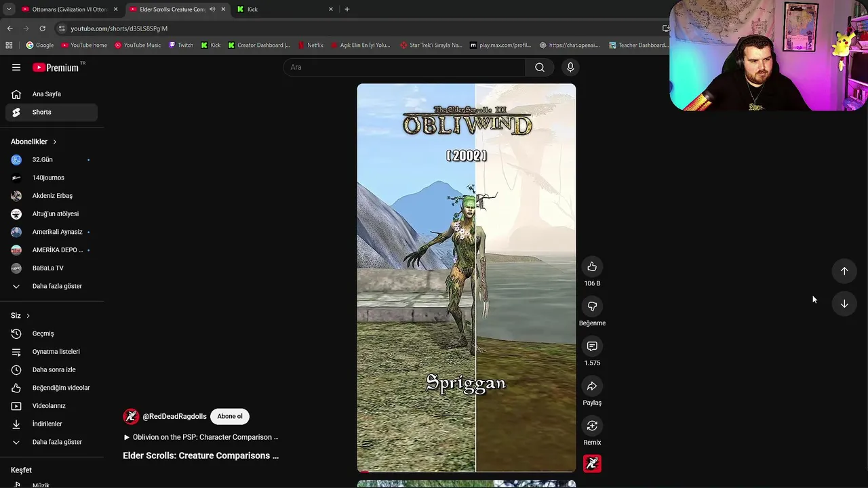Image resolution: width=868 pixels, height=488 pixels.
Task: Open YouTube home bookmark
Action: tap(84, 45)
